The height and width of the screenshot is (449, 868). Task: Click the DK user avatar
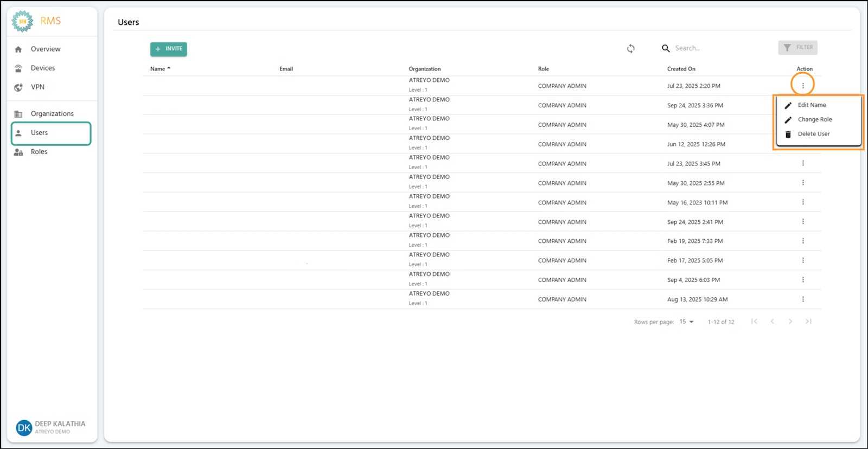24,428
